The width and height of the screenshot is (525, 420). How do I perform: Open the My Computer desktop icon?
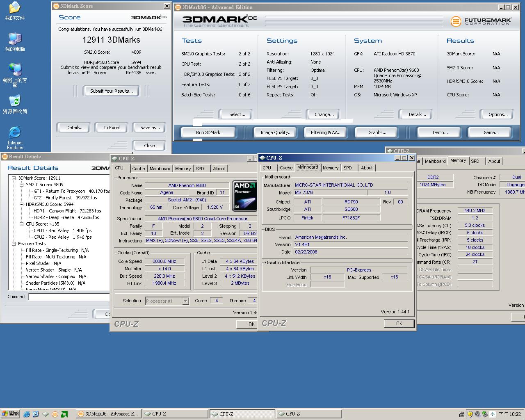pyautogui.click(x=14, y=42)
